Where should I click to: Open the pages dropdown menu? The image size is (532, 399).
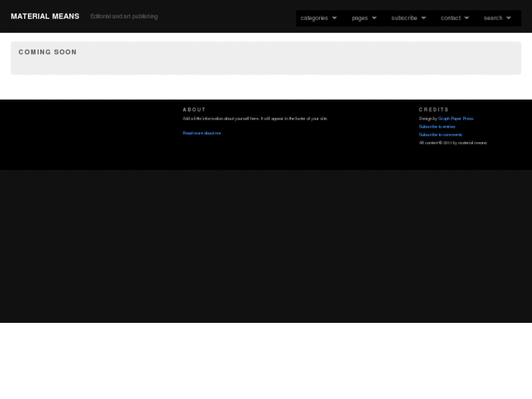[359, 18]
